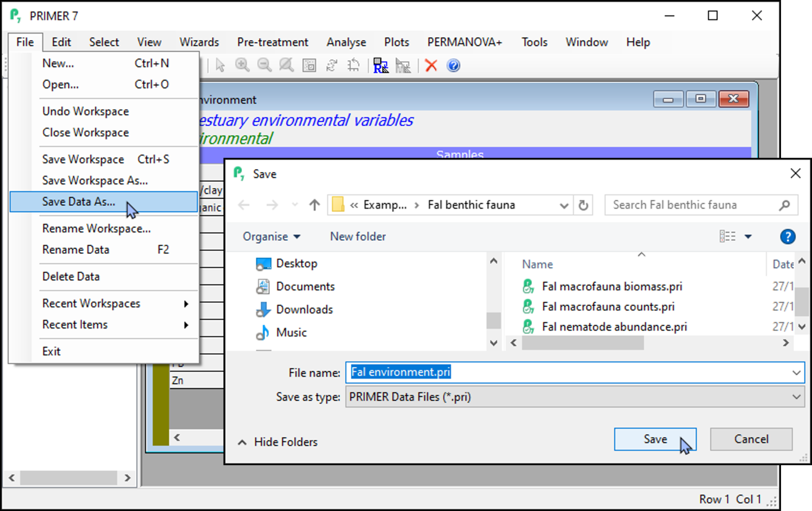Click the Cancel button in dialog

point(751,439)
